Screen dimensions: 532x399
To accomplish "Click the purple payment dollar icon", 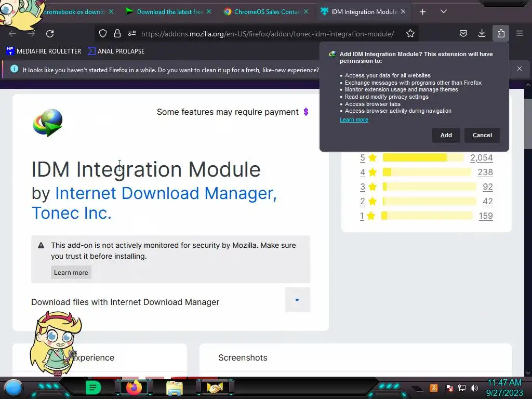I will point(305,112).
